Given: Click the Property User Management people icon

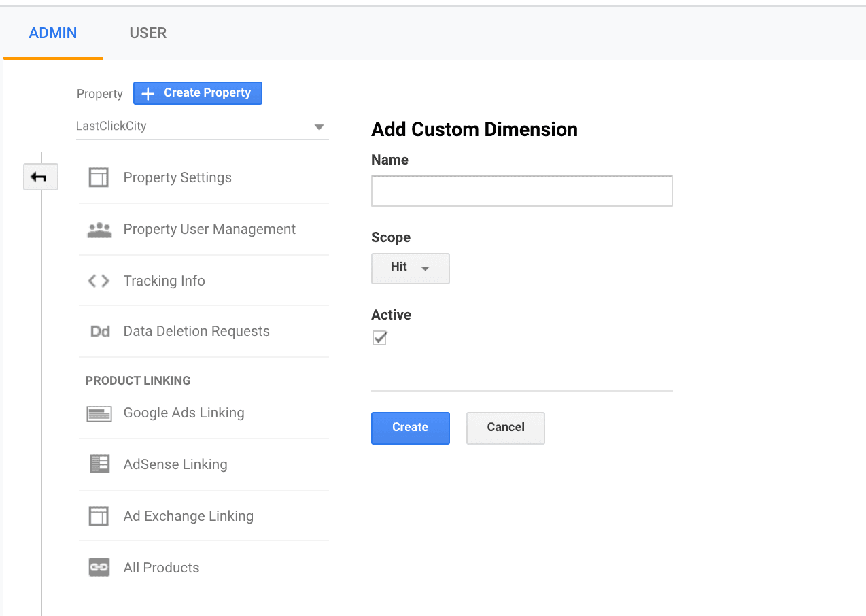Looking at the screenshot, I should (99, 230).
